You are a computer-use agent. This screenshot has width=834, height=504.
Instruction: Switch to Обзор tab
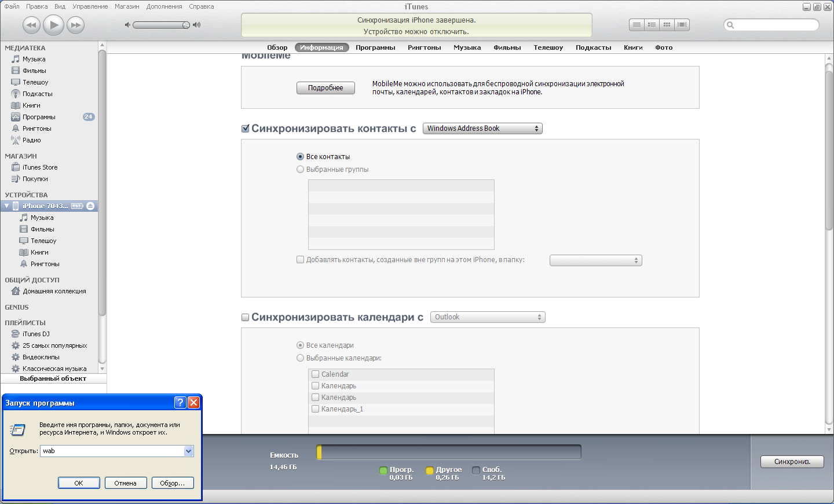(277, 47)
